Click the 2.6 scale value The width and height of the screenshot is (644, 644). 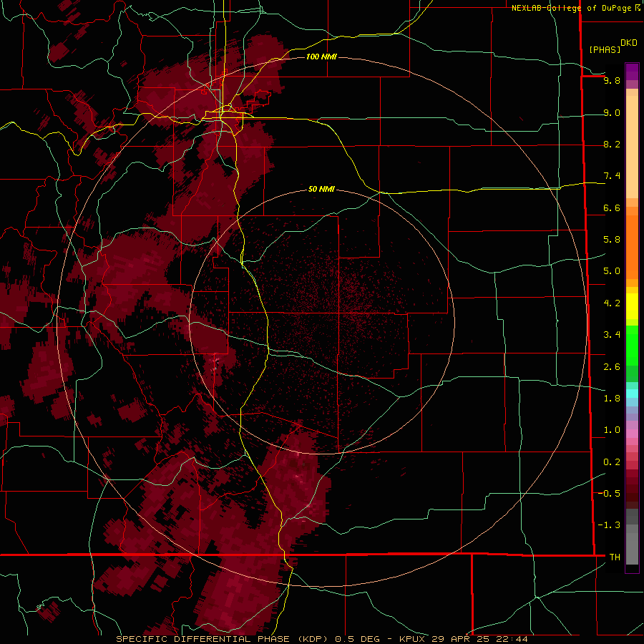[612, 367]
